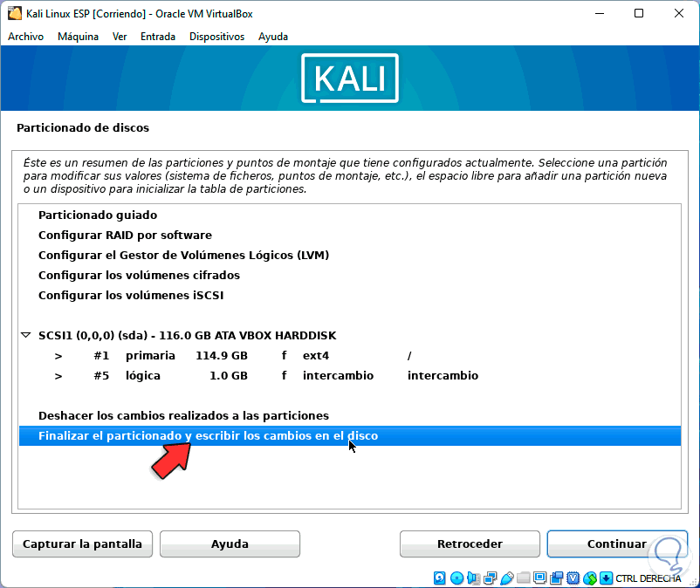Select Deshacer los cambios realizados a las particiones

point(350,416)
